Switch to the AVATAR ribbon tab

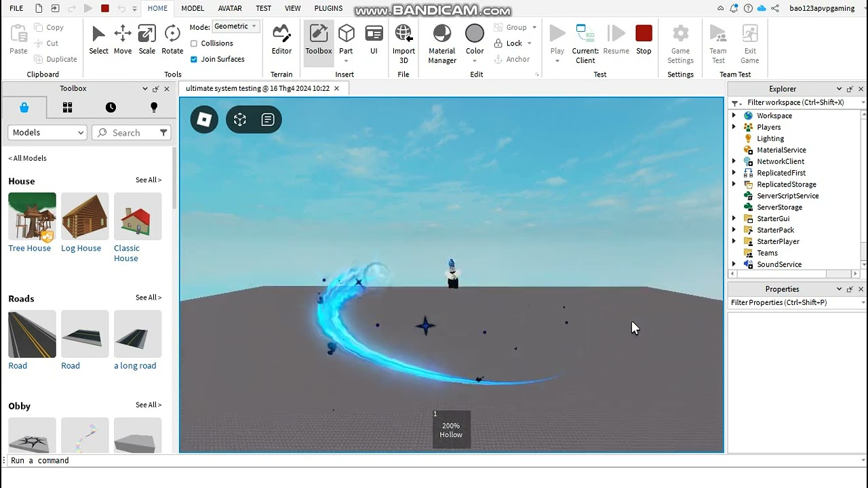(230, 8)
